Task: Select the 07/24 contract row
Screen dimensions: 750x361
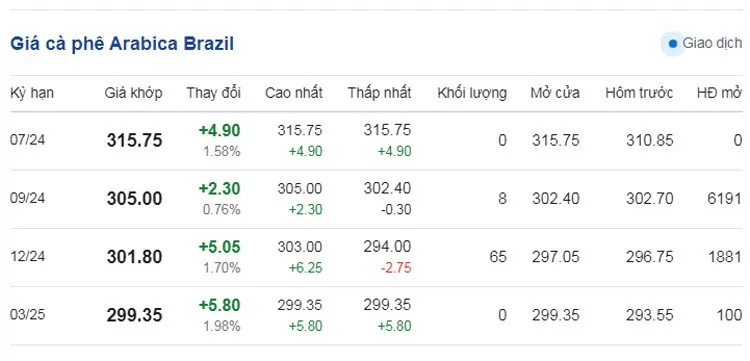Action: coord(376,141)
